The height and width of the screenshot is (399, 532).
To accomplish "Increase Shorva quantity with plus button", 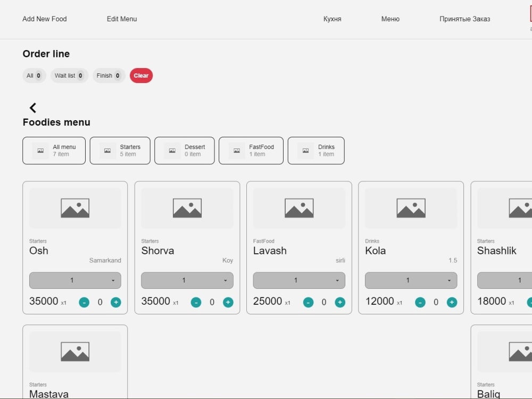I will pos(228,302).
